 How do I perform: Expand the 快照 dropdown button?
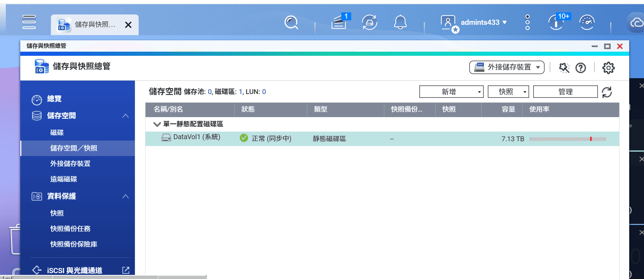(x=508, y=92)
